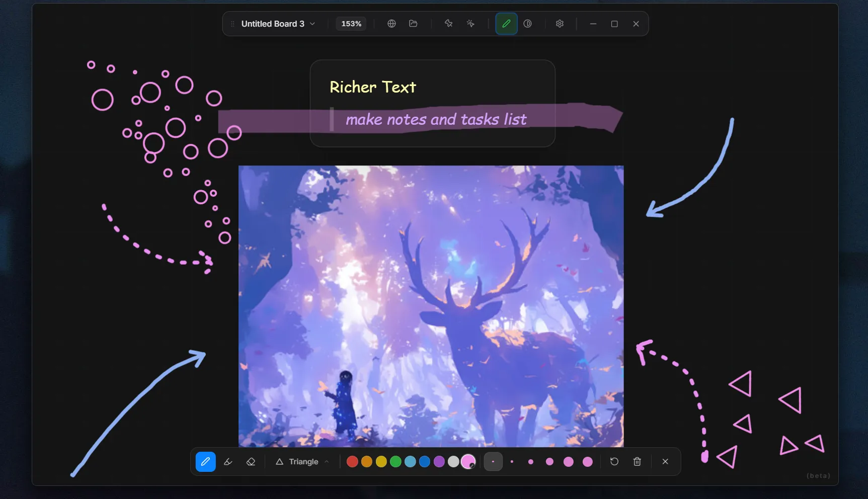Click the pin icon in top toolbar
868x499 pixels.
coord(448,24)
